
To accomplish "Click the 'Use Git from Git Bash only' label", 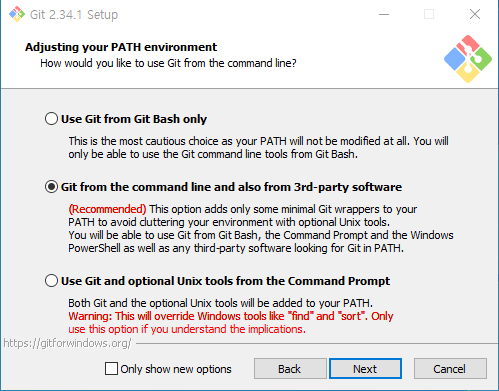I will click(x=134, y=119).
